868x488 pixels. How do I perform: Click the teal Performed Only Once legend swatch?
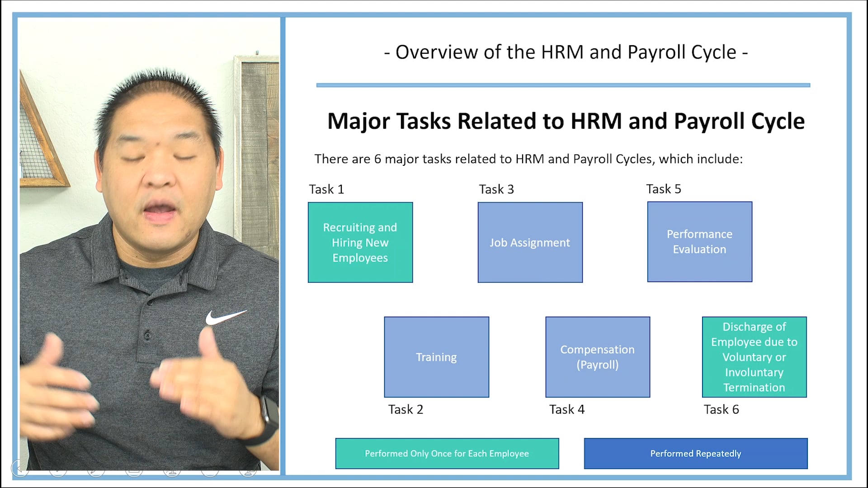click(447, 453)
